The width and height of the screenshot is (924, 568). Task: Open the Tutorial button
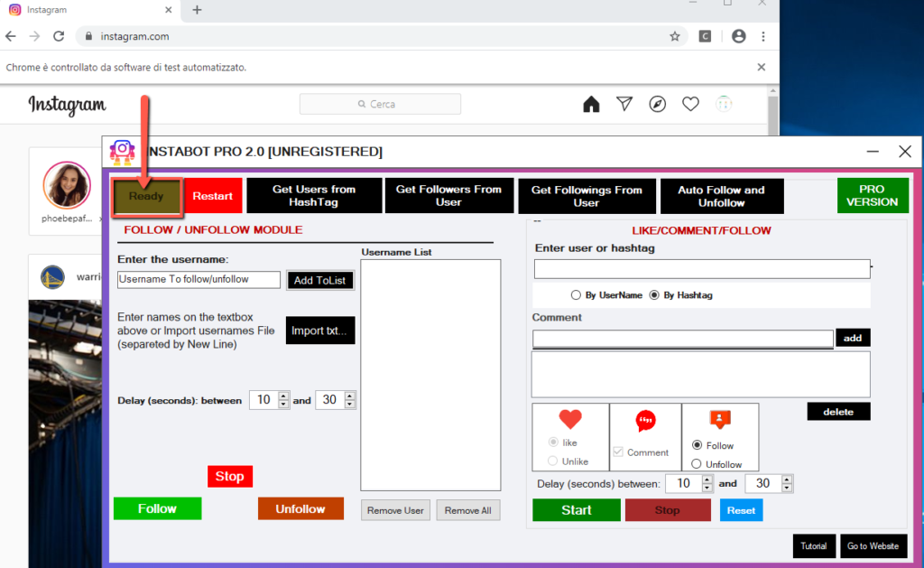point(814,546)
